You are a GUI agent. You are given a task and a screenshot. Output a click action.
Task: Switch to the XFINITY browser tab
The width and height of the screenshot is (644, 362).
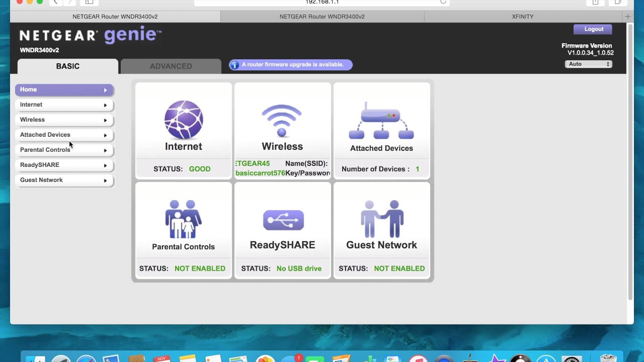click(x=523, y=17)
